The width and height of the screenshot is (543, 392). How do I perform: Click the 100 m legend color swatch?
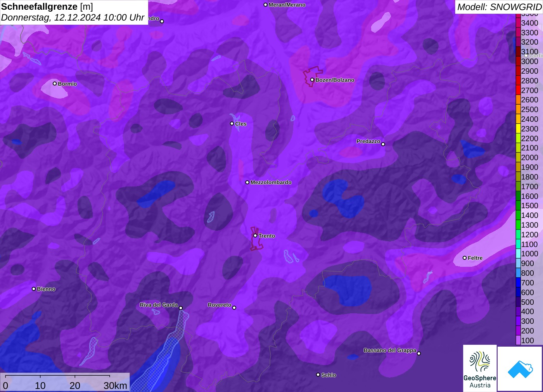518,340
